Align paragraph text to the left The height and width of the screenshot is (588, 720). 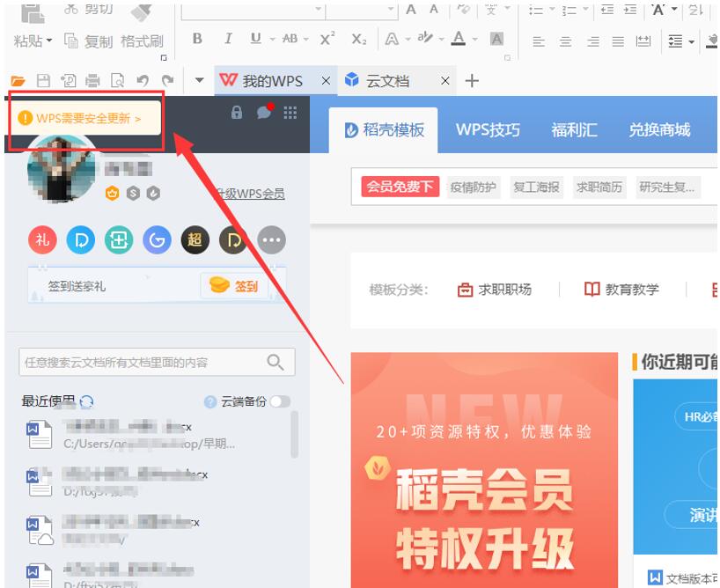click(539, 41)
